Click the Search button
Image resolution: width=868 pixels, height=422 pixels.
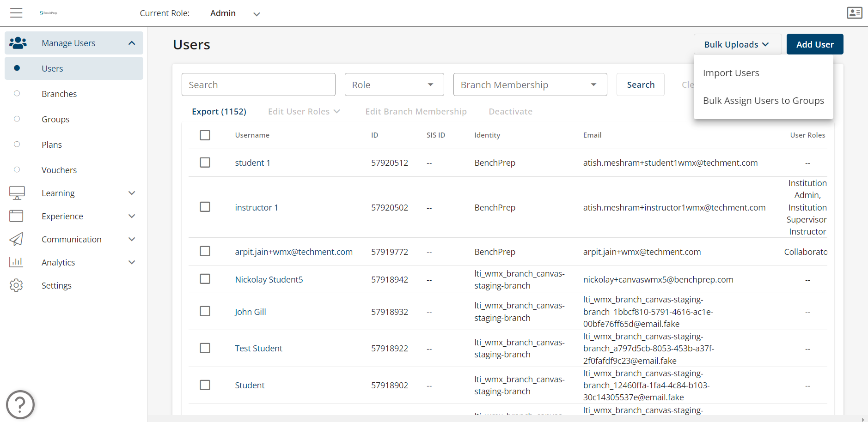pyautogui.click(x=641, y=84)
